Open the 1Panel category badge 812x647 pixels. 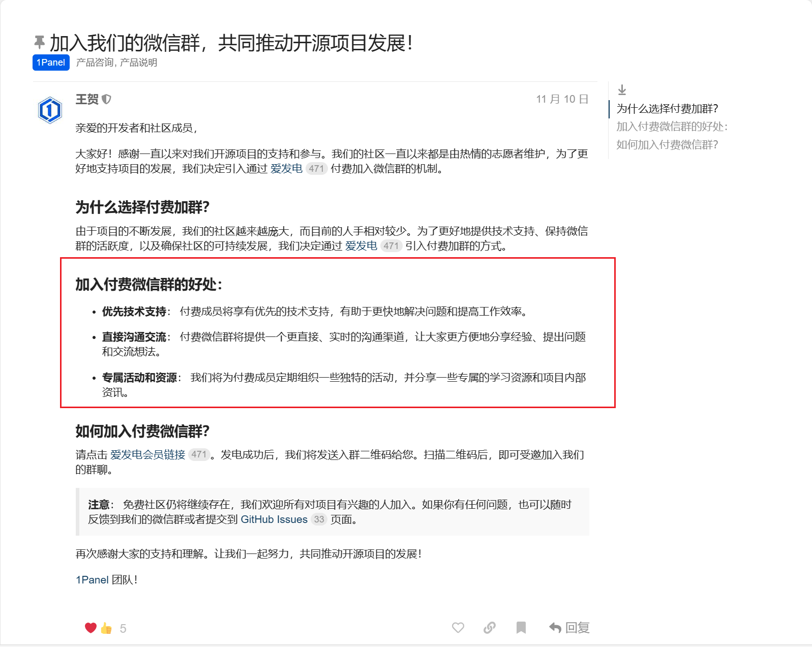(x=51, y=63)
